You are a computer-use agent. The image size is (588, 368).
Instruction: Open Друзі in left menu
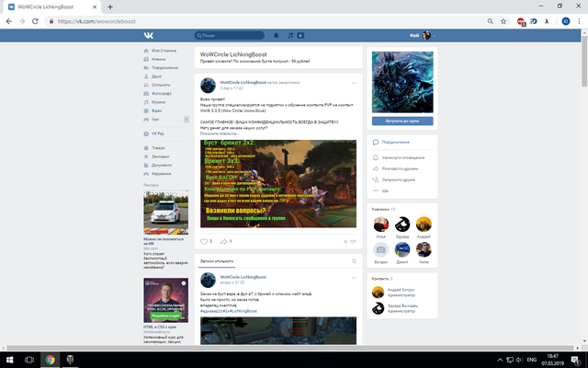[156, 76]
